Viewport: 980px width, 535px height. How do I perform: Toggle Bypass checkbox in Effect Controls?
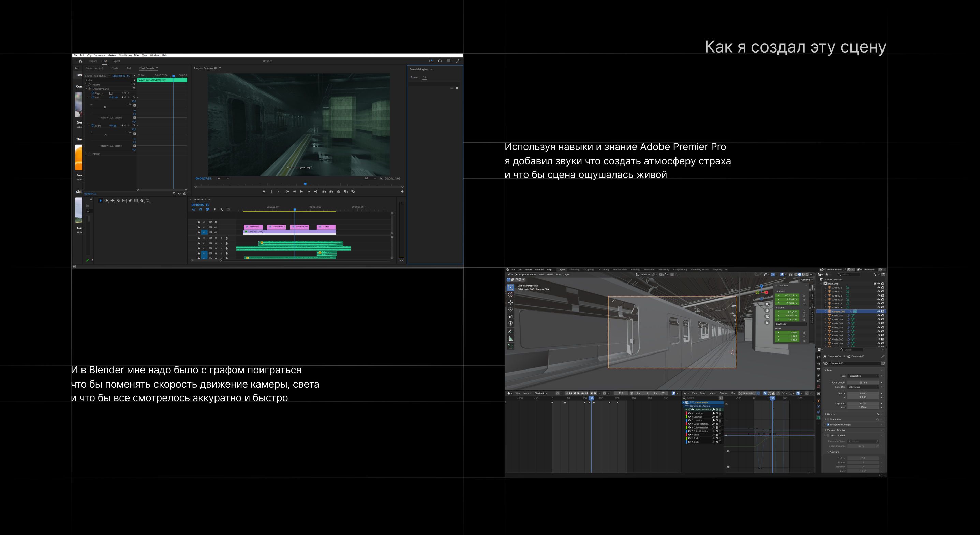111,93
